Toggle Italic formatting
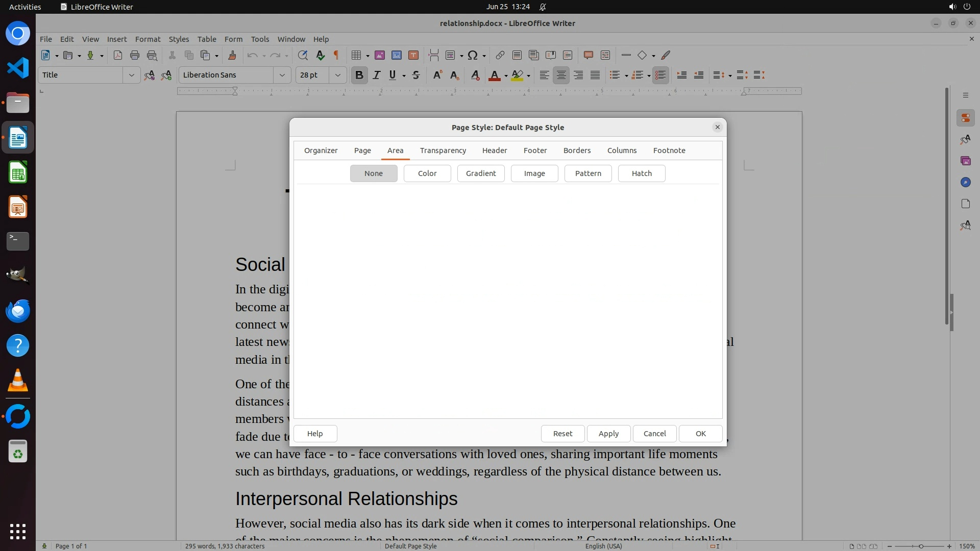The height and width of the screenshot is (551, 980). click(376, 75)
